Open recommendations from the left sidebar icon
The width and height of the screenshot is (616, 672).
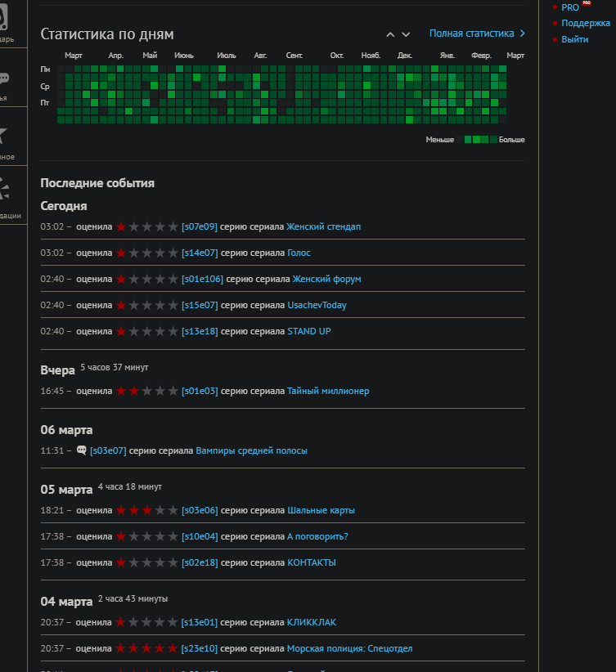(5, 190)
